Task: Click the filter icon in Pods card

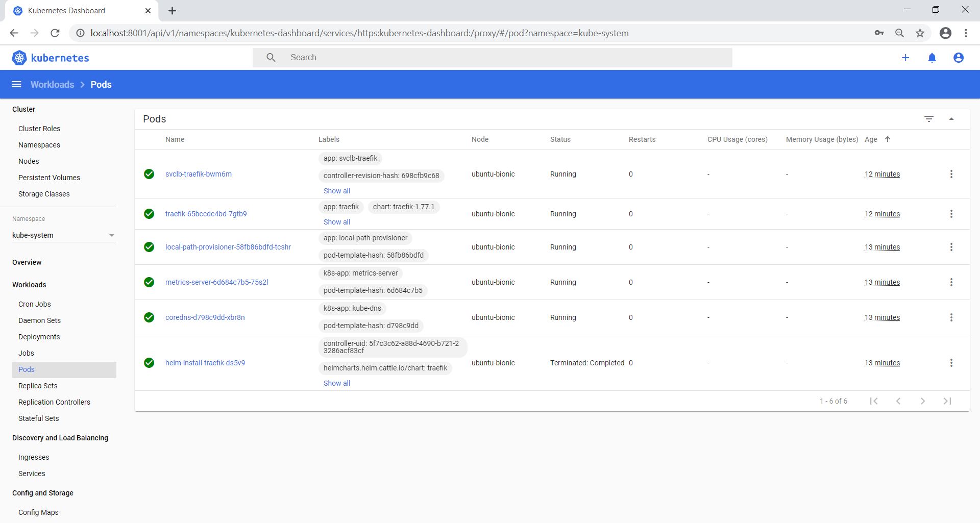Action: (928, 119)
